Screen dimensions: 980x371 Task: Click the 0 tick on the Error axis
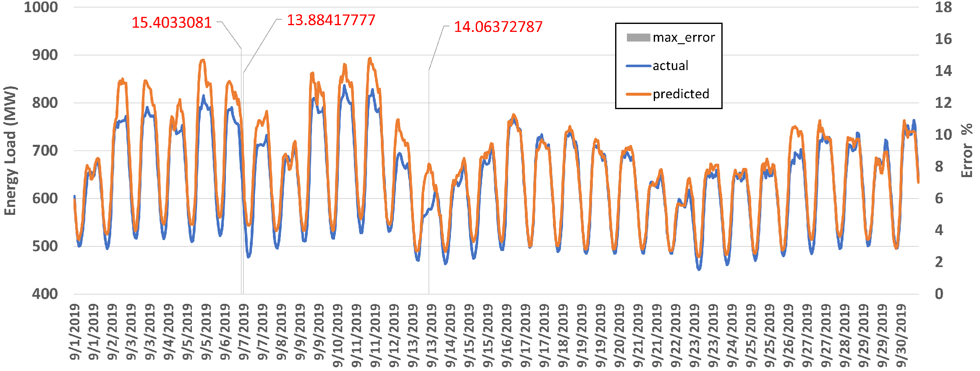coord(939,294)
